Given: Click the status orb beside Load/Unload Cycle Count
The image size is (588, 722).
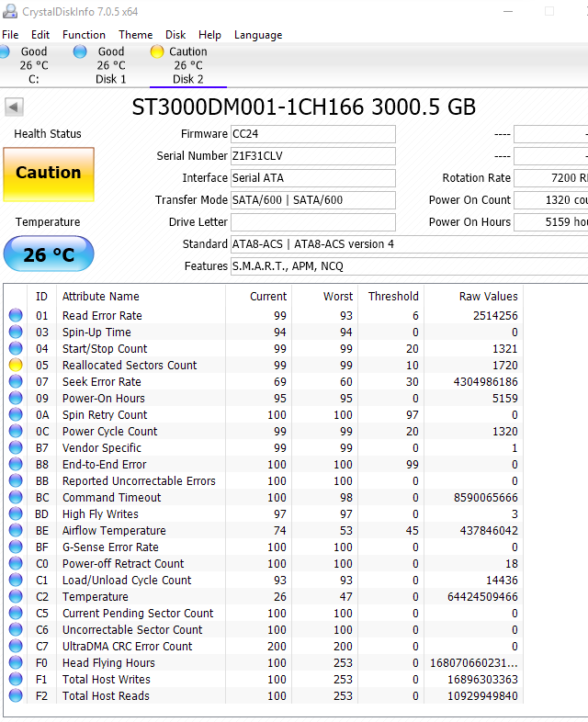Looking at the screenshot, I should (16, 581).
